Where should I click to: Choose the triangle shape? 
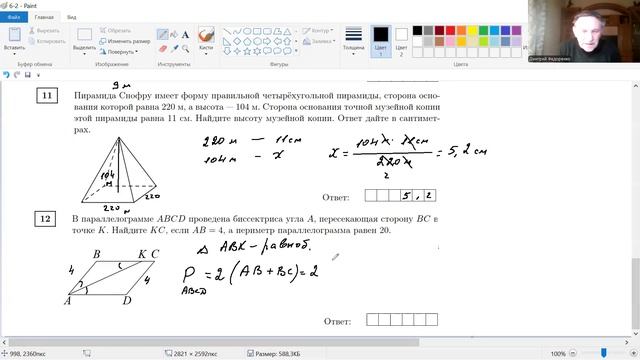pos(287,31)
